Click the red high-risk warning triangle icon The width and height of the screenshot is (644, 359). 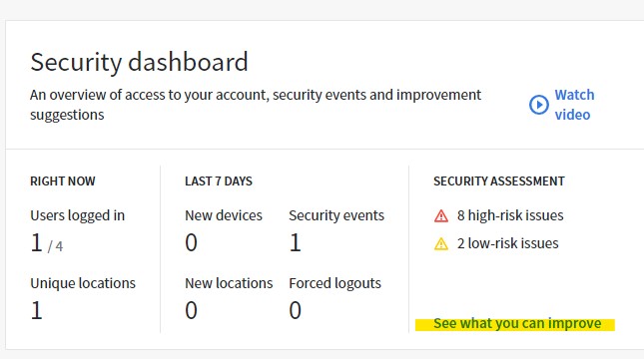(441, 215)
